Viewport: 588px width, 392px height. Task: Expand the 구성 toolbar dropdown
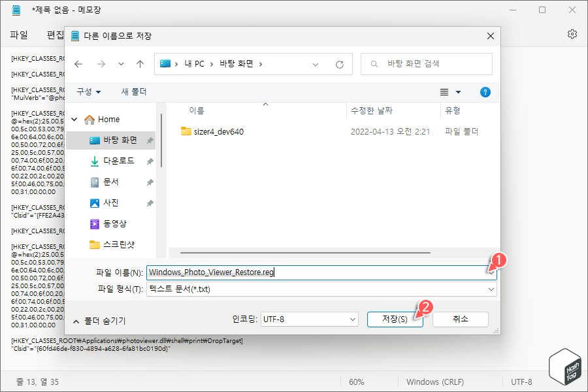(x=88, y=91)
